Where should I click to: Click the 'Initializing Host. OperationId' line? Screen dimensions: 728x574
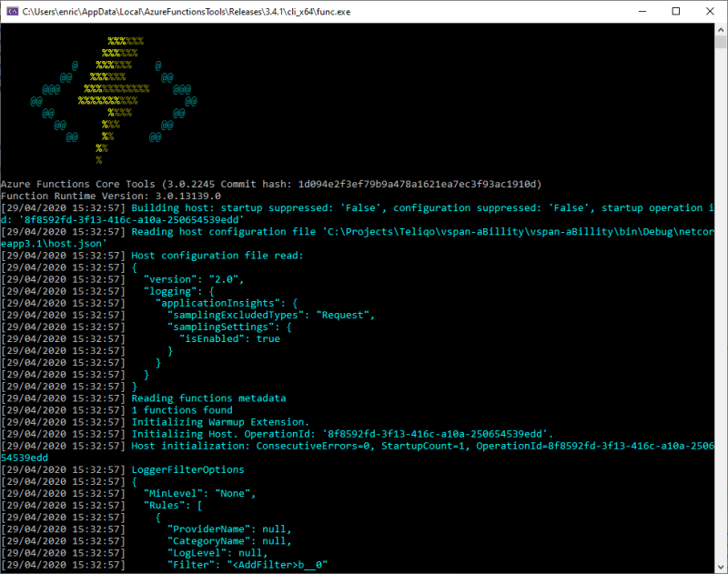pos(278,434)
